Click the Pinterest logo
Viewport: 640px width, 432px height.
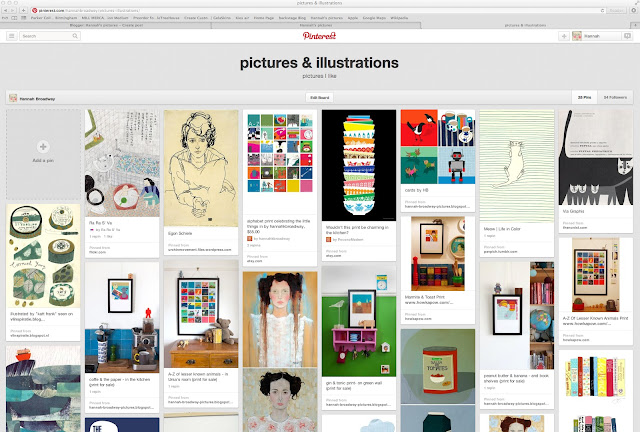(319, 36)
